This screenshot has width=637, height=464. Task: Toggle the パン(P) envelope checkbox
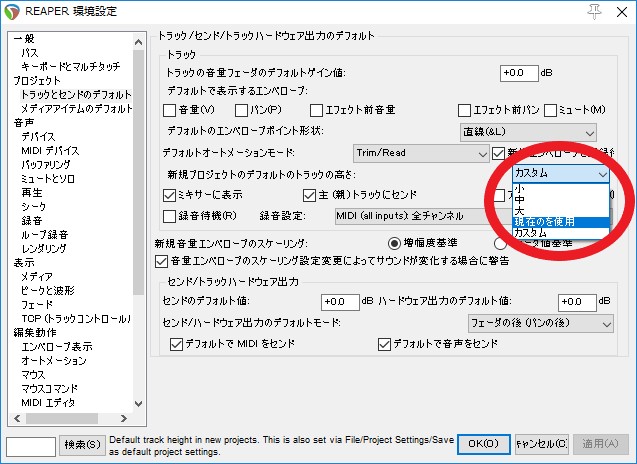[x=241, y=110]
